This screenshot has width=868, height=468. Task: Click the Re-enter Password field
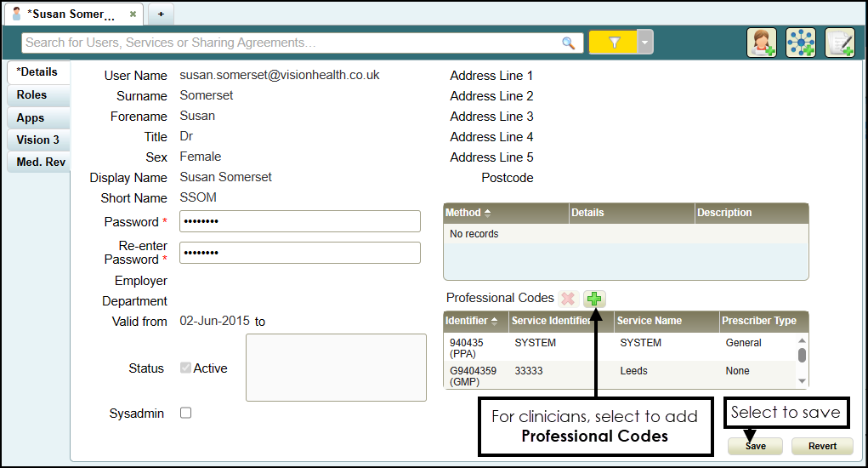click(299, 253)
